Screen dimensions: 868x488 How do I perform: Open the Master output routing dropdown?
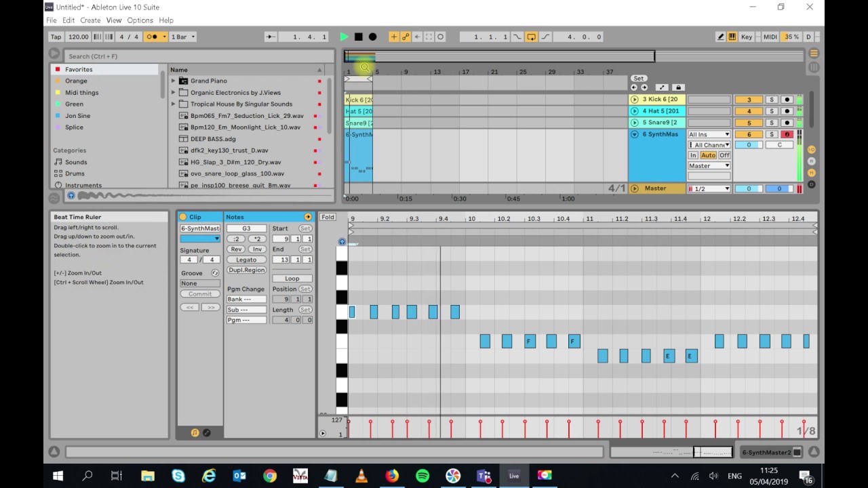pos(709,166)
